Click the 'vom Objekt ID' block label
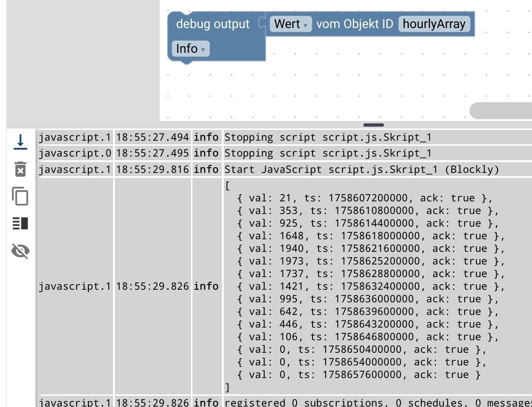 coord(355,24)
